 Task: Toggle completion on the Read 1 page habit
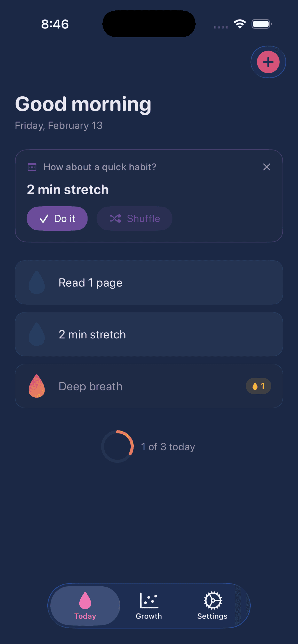(149, 282)
